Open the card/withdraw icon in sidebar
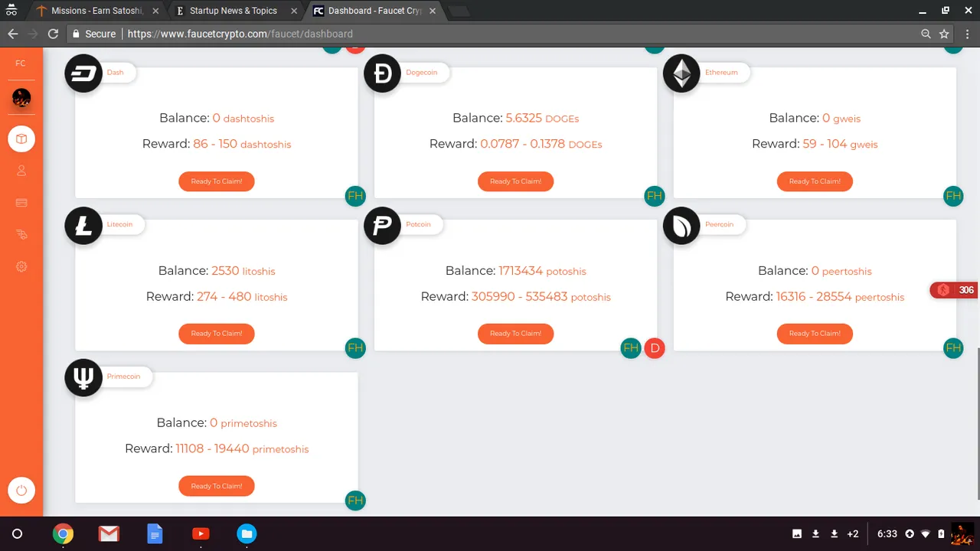The image size is (980, 551). coord(21,203)
